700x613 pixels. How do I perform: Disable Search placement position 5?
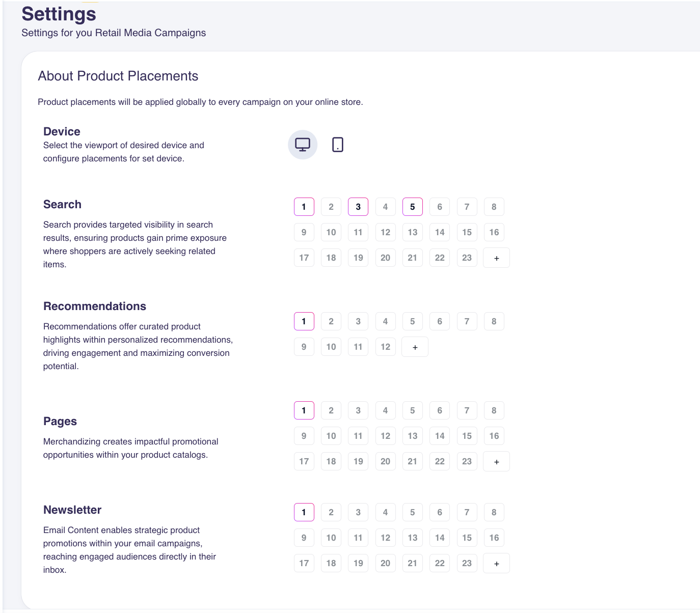[x=412, y=207]
